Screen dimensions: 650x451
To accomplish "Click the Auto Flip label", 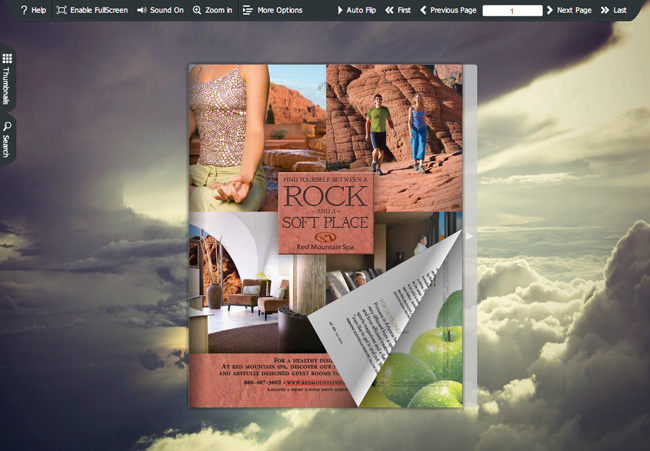I will pyautogui.click(x=361, y=10).
